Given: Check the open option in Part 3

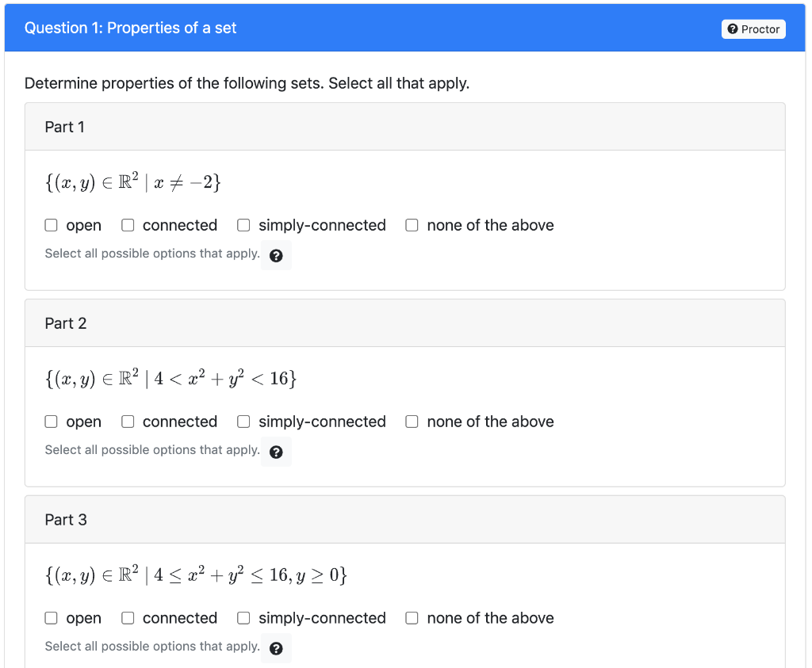Looking at the screenshot, I should [x=51, y=618].
